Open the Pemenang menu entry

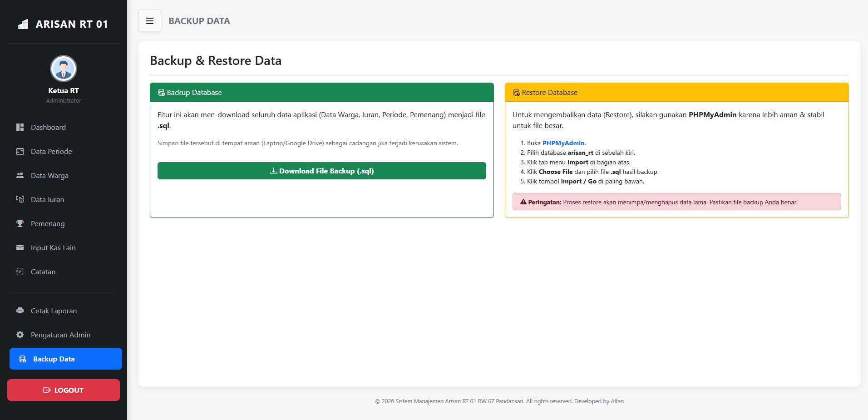[48, 223]
